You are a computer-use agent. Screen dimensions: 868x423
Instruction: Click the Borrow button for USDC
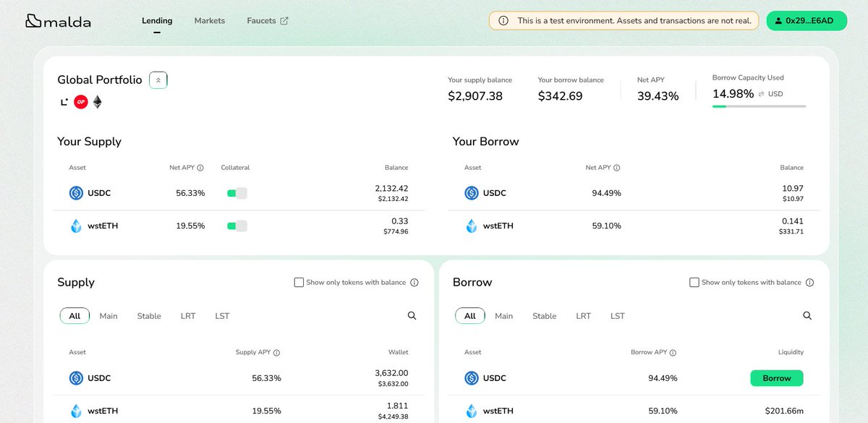pyautogui.click(x=777, y=378)
